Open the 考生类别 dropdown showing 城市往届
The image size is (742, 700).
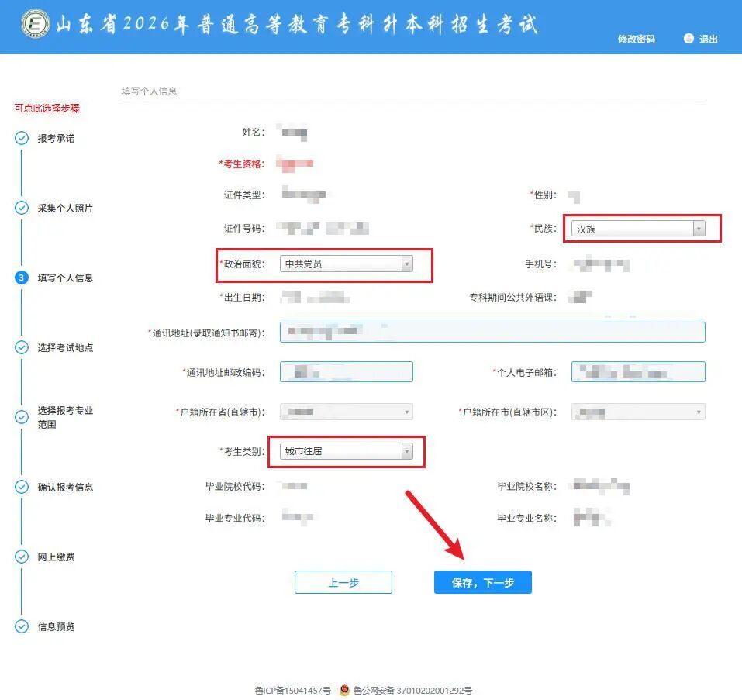pos(346,451)
